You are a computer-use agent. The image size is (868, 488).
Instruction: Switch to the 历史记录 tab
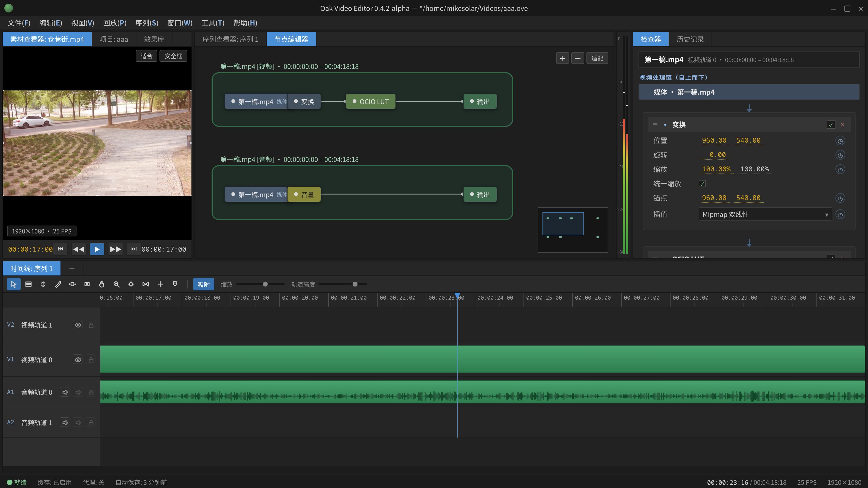(x=690, y=39)
